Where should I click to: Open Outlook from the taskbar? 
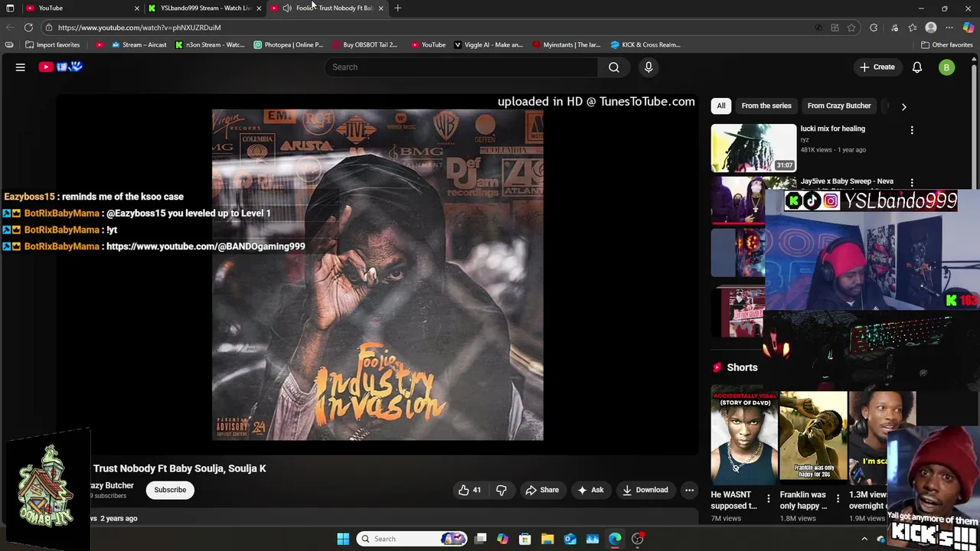(570, 539)
